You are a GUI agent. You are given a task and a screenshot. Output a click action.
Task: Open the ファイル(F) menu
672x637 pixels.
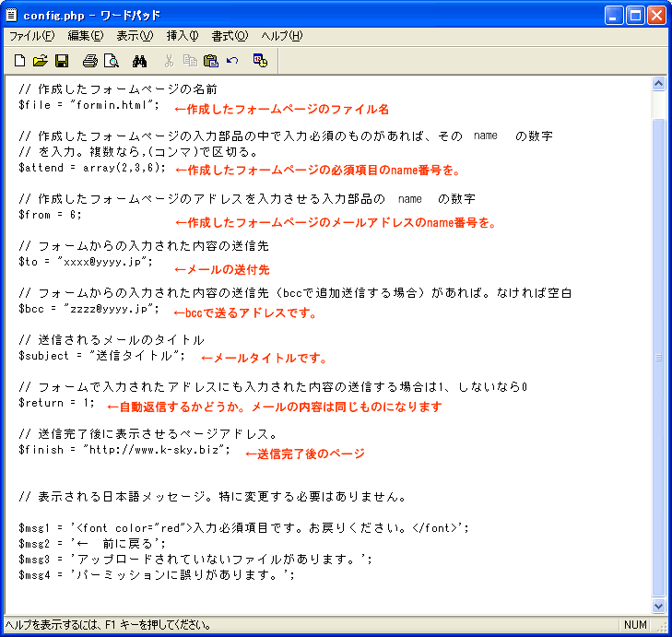click(x=31, y=36)
